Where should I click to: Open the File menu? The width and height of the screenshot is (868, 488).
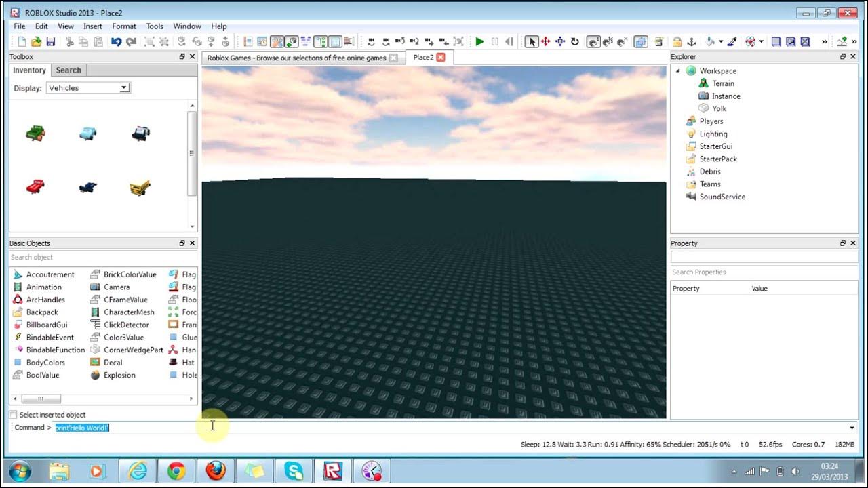coord(20,26)
